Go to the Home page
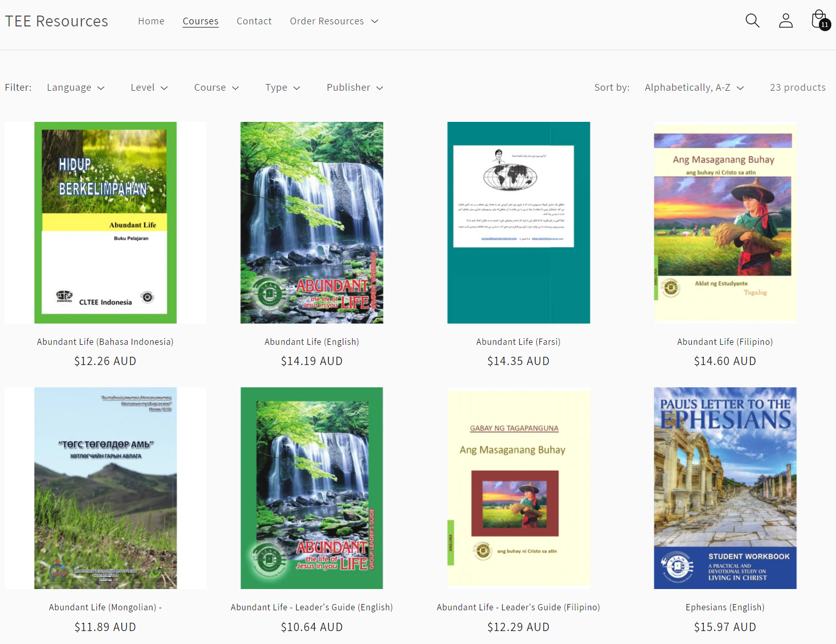Image resolution: width=836 pixels, height=644 pixels. [151, 21]
